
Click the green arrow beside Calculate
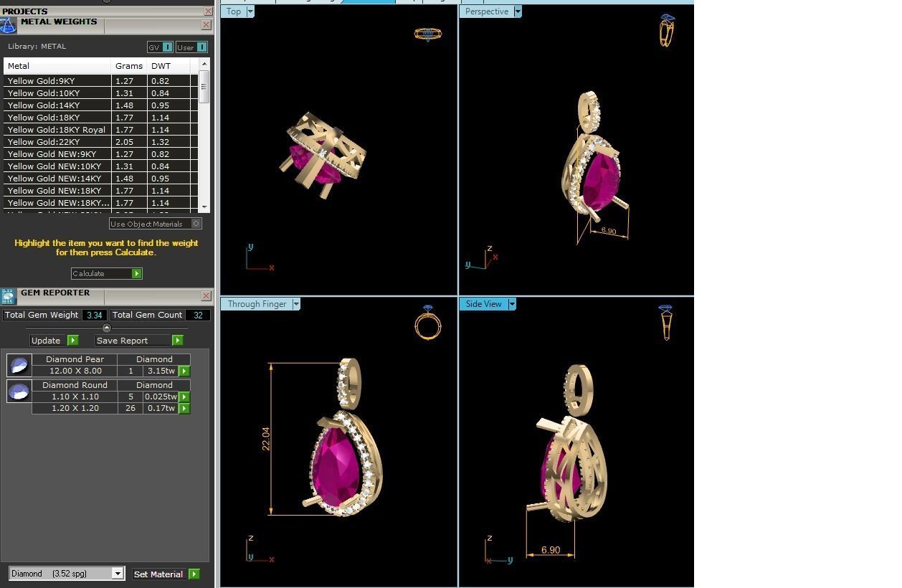click(136, 273)
